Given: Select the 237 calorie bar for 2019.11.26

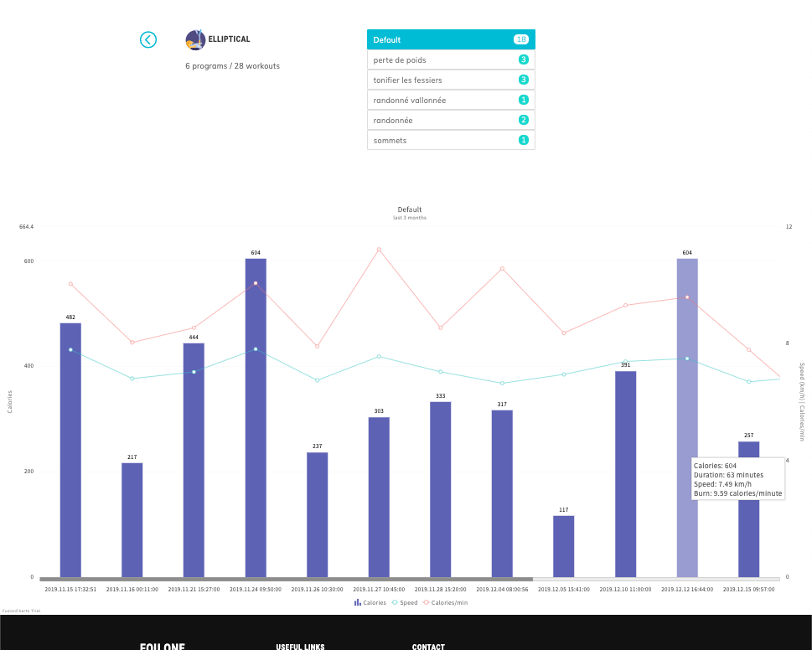Looking at the screenshot, I should click(318, 514).
